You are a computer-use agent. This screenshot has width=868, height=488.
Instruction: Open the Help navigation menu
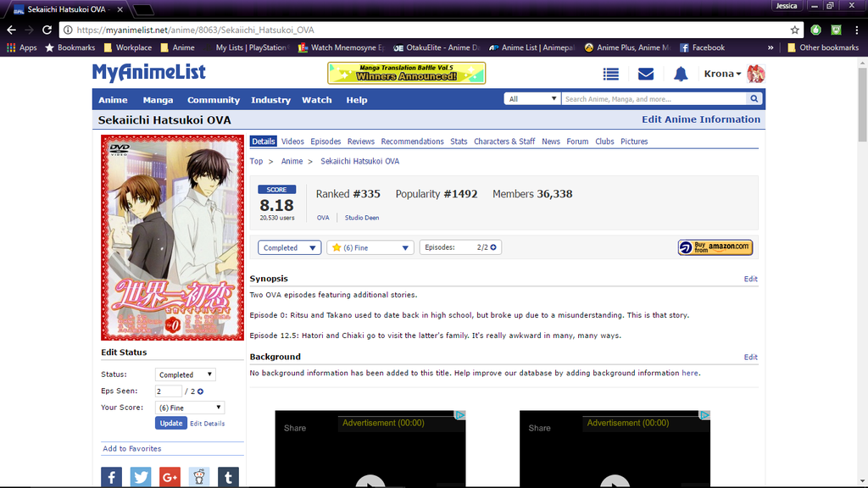[357, 100]
